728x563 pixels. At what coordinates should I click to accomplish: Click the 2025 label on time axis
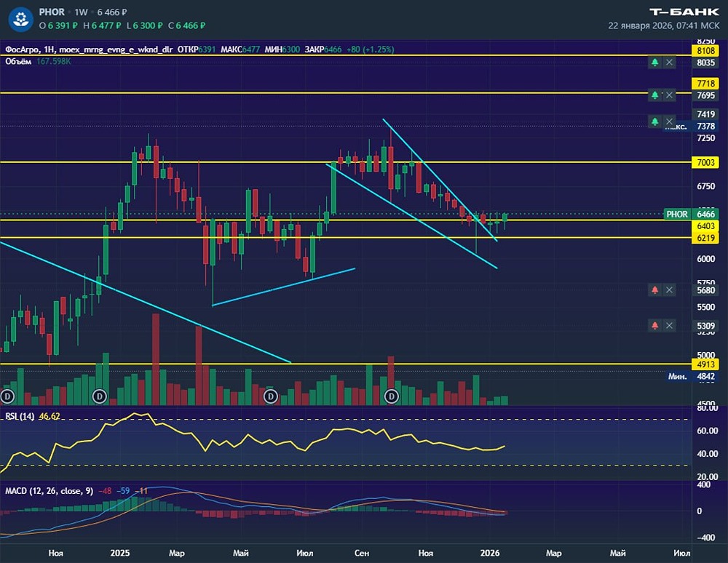tap(120, 553)
